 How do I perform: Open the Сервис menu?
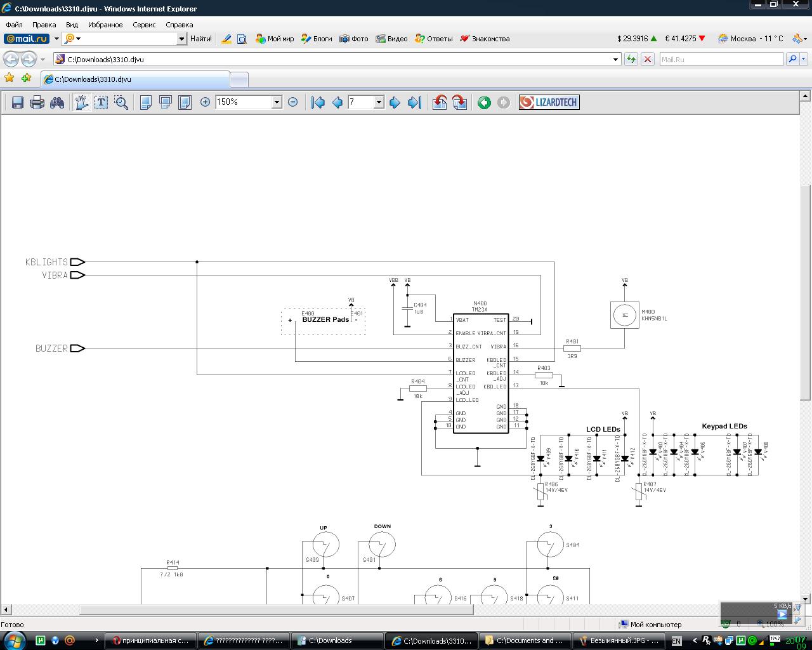(145, 25)
